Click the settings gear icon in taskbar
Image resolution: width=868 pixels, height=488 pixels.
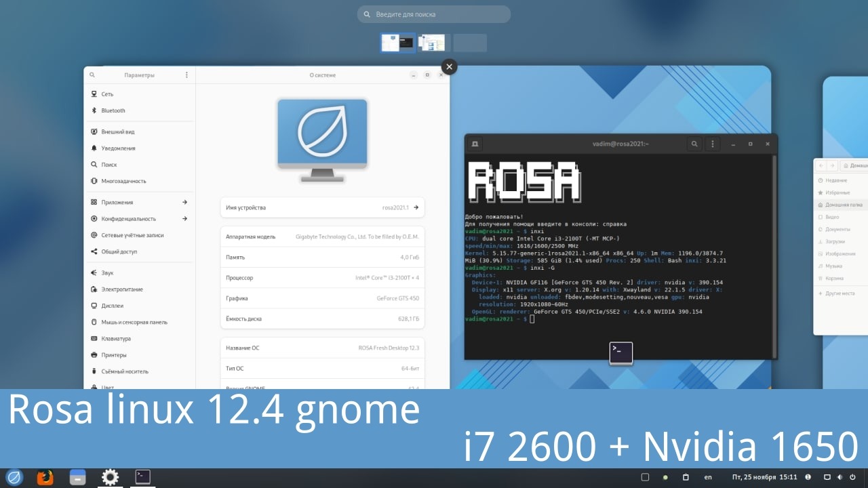point(110,477)
